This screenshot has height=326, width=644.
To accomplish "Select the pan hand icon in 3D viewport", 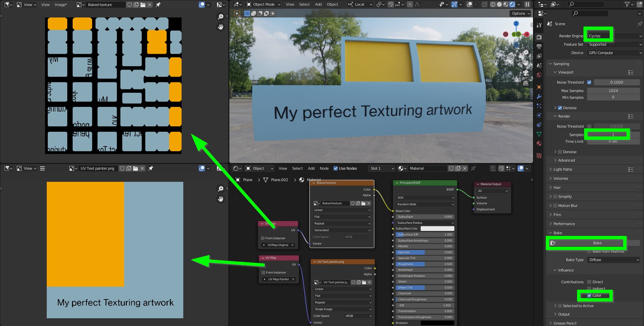I will click(x=526, y=63).
